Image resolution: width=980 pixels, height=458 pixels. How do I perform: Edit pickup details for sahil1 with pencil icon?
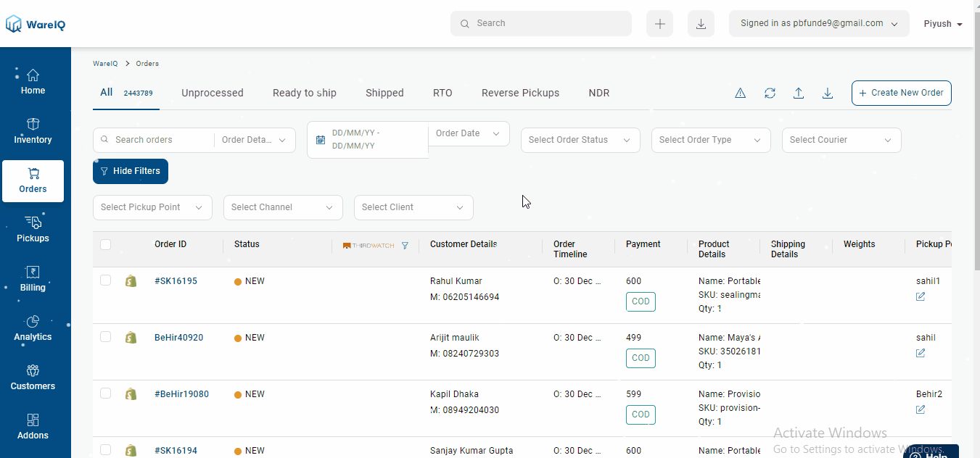pyautogui.click(x=920, y=296)
